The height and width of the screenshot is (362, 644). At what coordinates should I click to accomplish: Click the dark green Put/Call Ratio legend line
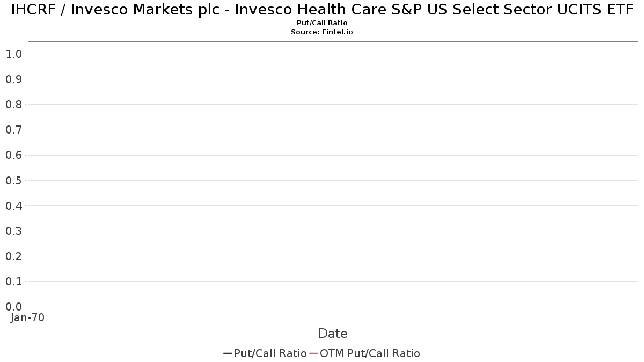click(x=228, y=353)
